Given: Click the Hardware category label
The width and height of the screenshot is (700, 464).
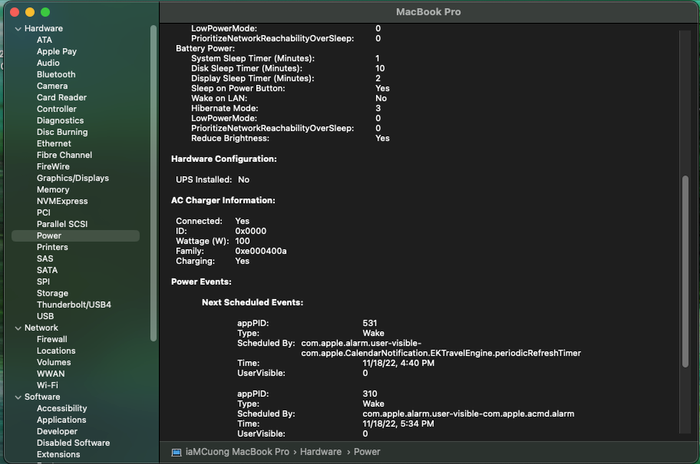Looking at the screenshot, I should coord(43,29).
